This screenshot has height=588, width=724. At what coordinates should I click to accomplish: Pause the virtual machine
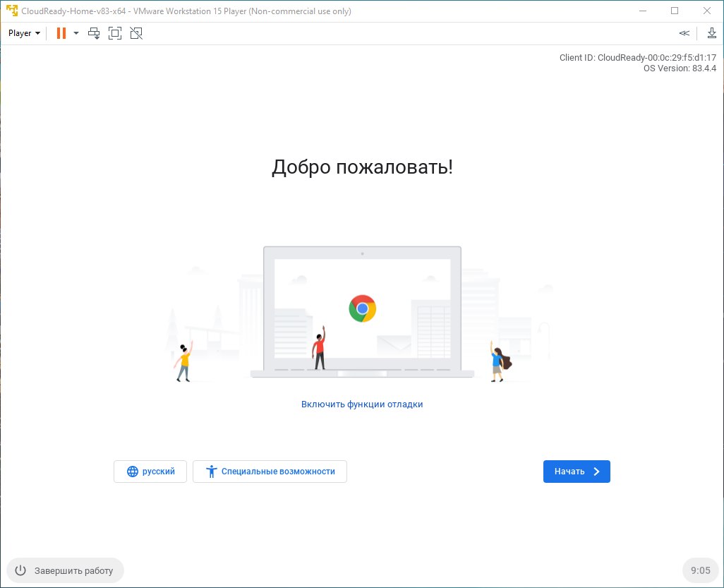(x=61, y=33)
